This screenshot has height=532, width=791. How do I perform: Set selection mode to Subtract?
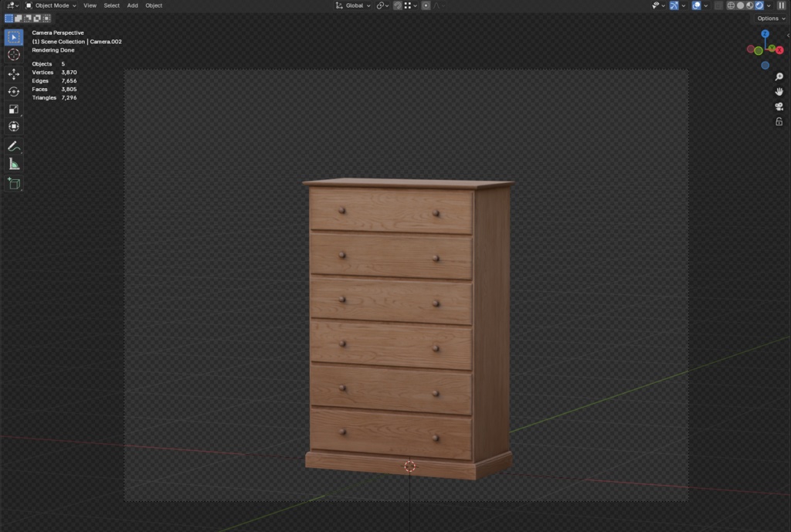[x=28, y=19]
